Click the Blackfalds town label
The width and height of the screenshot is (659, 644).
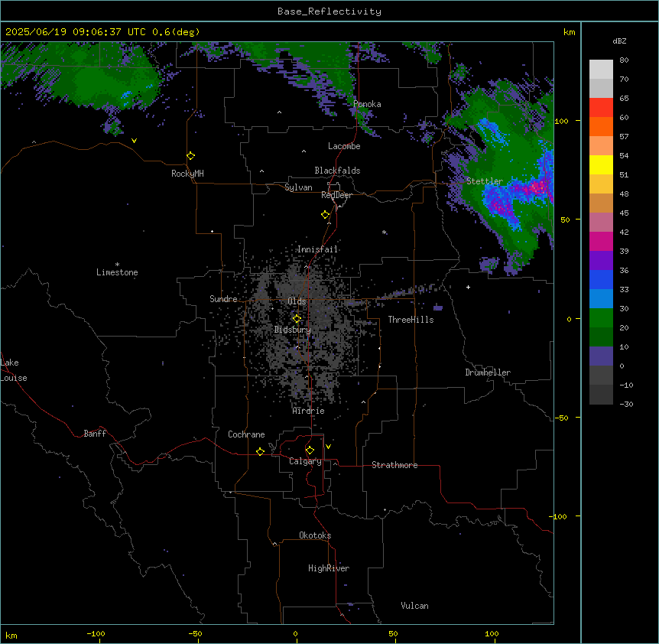coord(337,171)
